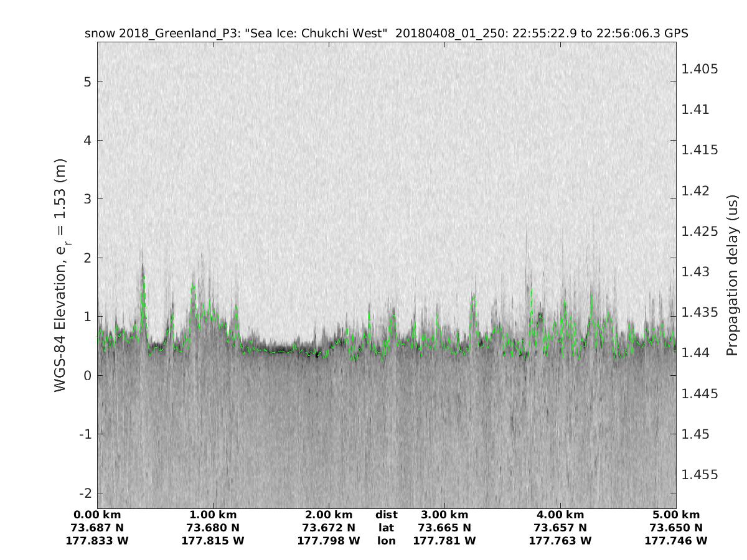Click the plot title text at top
The width and height of the screenshot is (747, 560).
click(386, 34)
